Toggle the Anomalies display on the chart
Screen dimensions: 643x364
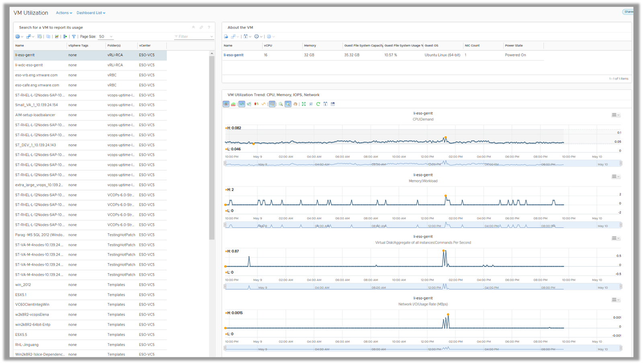point(257,104)
